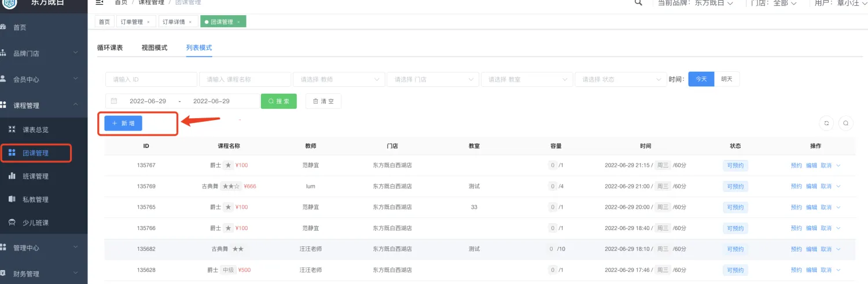Expand the 当前品牌 东方既白 selector

(696, 3)
